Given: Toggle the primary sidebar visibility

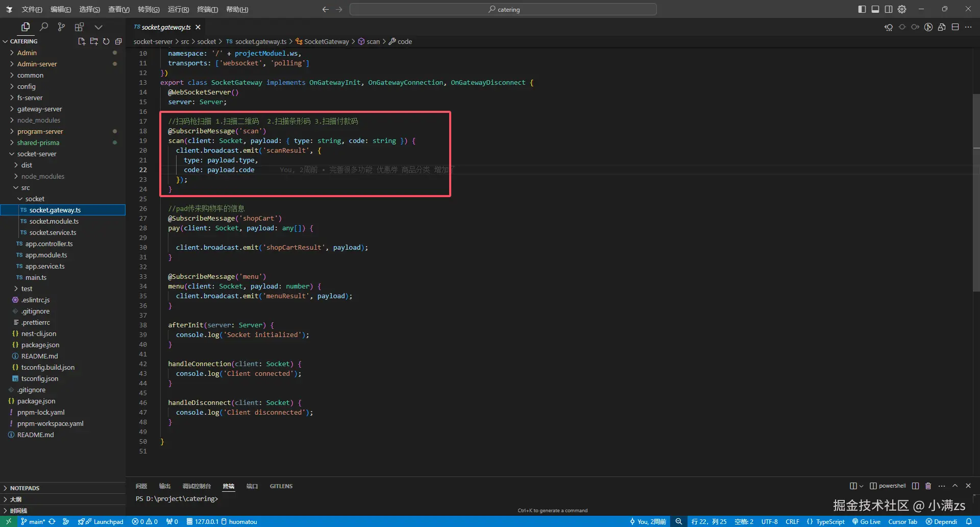Looking at the screenshot, I should click(x=862, y=9).
